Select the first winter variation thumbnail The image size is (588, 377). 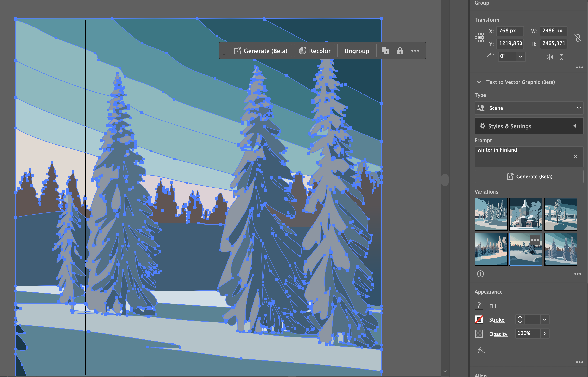491,214
